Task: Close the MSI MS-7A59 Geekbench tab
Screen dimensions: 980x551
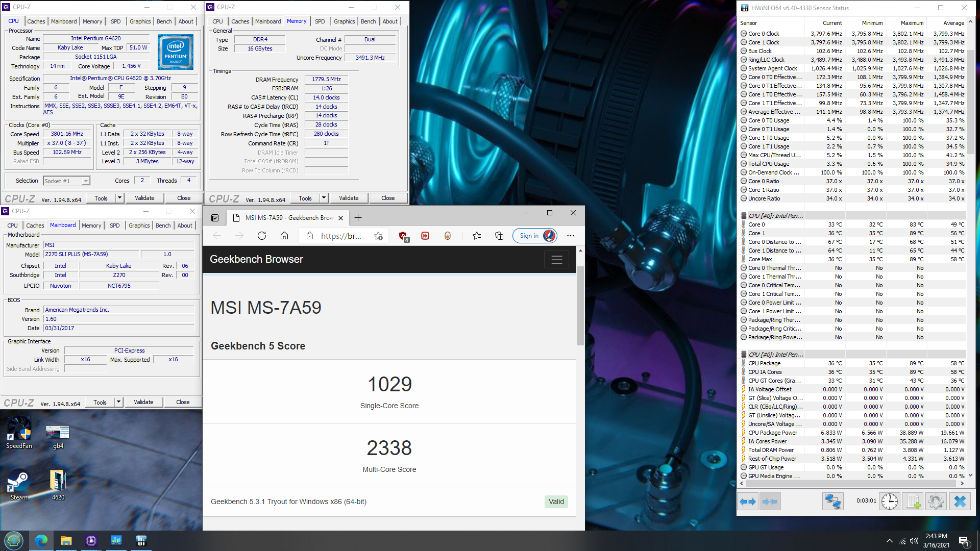Action: tap(340, 218)
